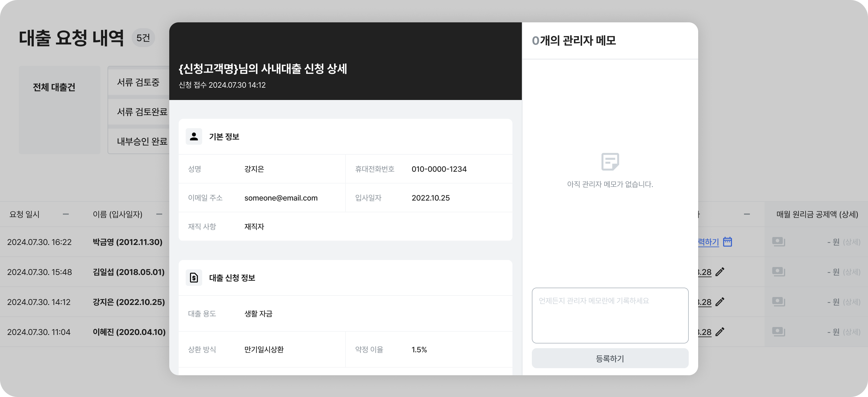This screenshot has width=868, height=397.
Task: Select the 내부승인 완료 status tab
Action: click(142, 141)
